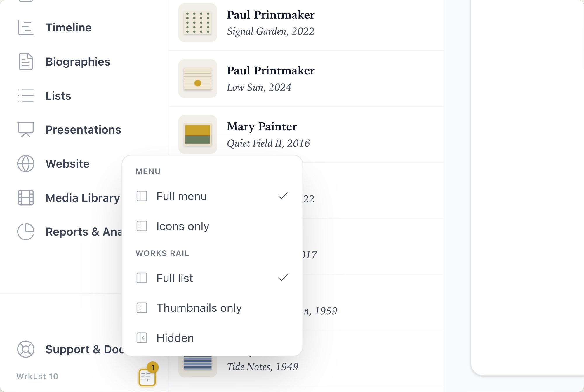Open Tide Notes thumbnail
The image size is (584, 392).
198,366
